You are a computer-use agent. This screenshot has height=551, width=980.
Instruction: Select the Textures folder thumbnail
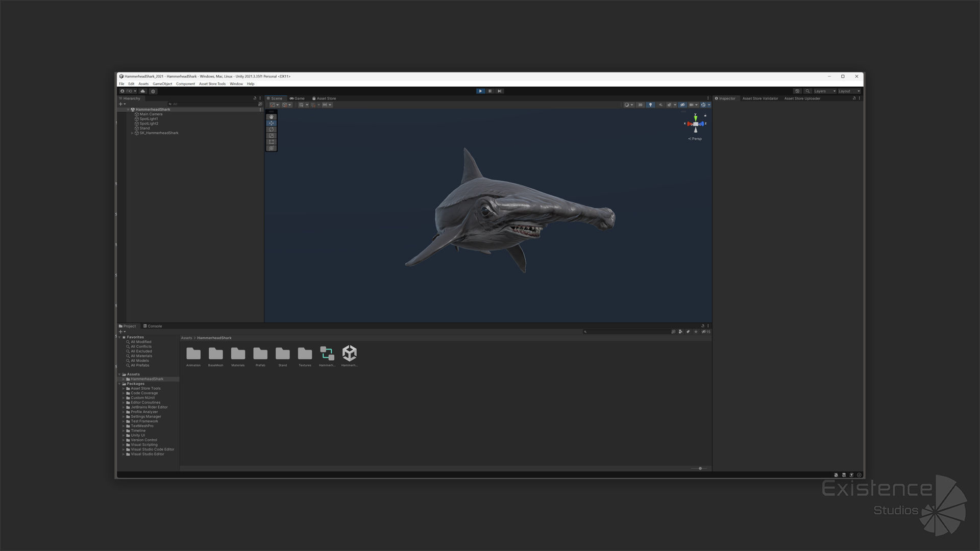tap(305, 356)
